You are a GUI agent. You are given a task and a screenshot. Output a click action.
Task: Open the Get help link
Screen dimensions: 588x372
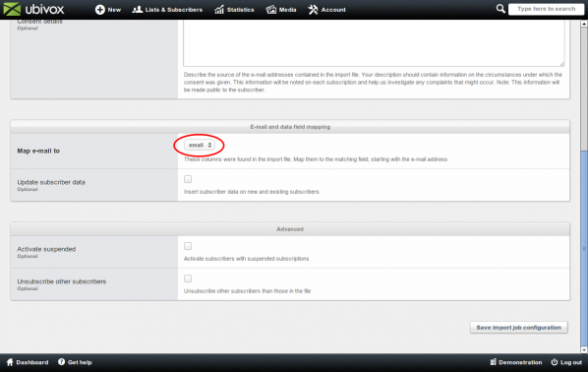75,362
